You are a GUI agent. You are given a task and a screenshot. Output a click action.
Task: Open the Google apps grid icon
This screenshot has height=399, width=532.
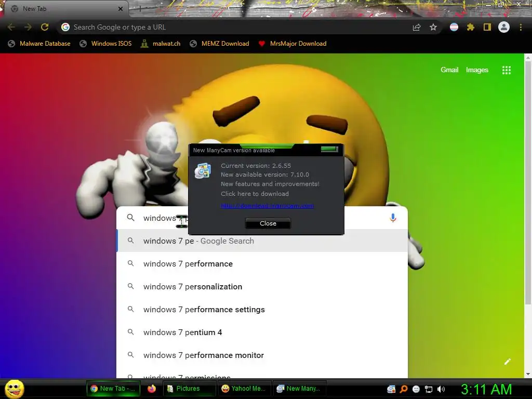tap(507, 70)
